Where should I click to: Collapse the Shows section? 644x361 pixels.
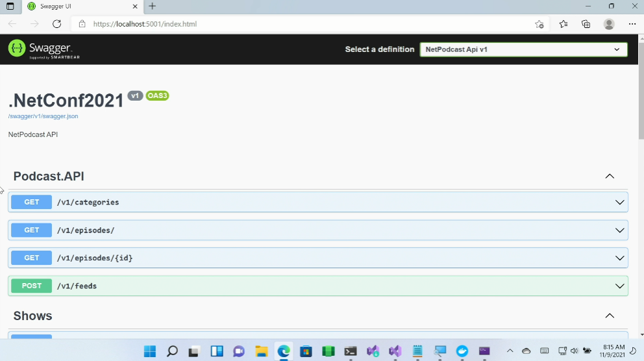click(x=610, y=316)
